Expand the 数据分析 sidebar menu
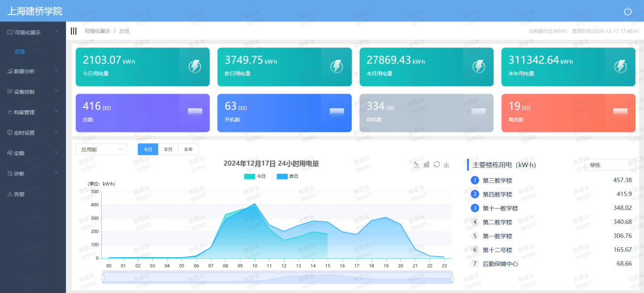The image size is (644, 293). click(x=33, y=71)
